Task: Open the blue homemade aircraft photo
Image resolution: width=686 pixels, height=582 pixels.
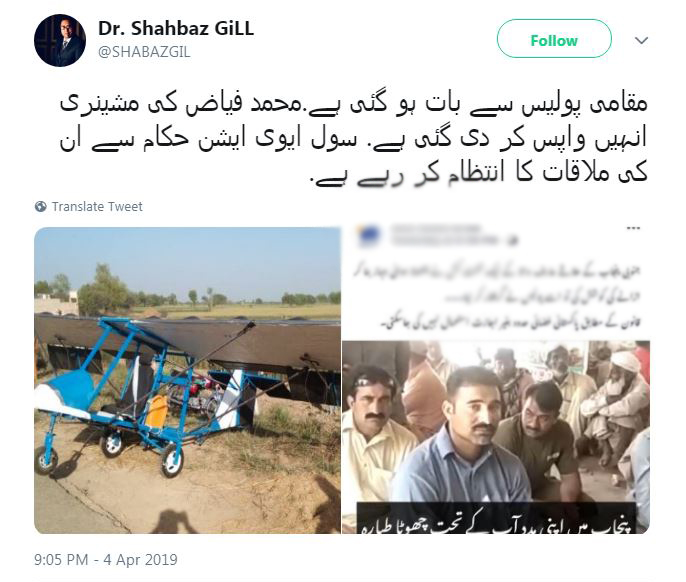Action: [x=187, y=380]
